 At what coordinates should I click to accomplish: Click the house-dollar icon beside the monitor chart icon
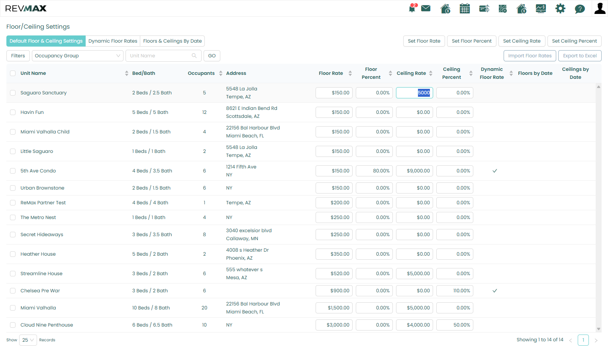[x=522, y=8]
